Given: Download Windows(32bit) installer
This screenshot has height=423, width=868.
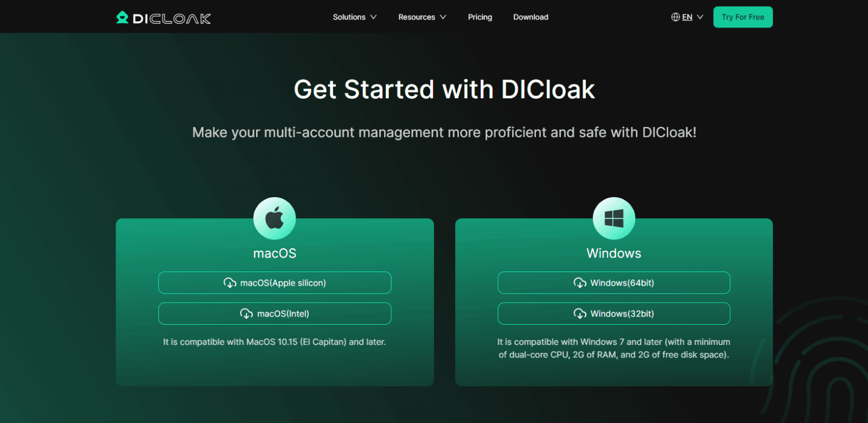Looking at the screenshot, I should pyautogui.click(x=614, y=314).
